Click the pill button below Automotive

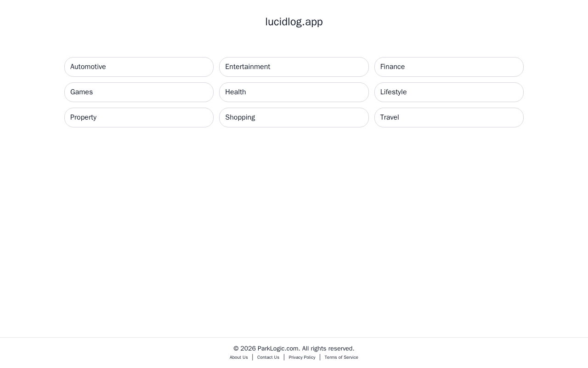139,92
